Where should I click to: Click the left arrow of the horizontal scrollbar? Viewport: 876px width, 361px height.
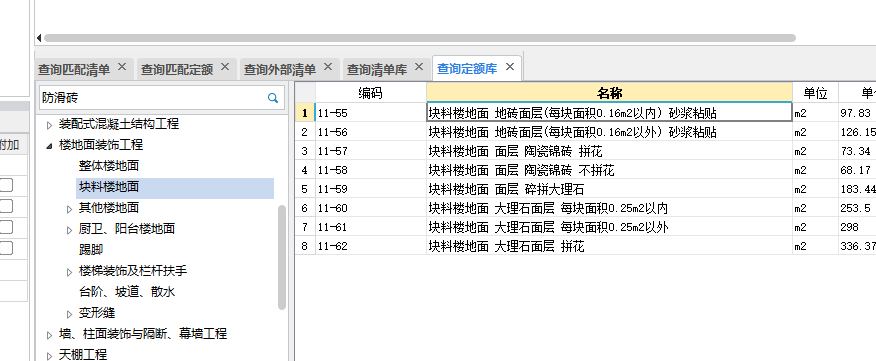(x=39, y=38)
